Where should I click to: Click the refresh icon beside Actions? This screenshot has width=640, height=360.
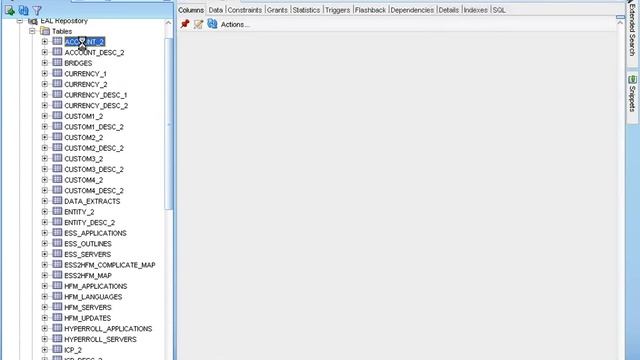[212, 24]
